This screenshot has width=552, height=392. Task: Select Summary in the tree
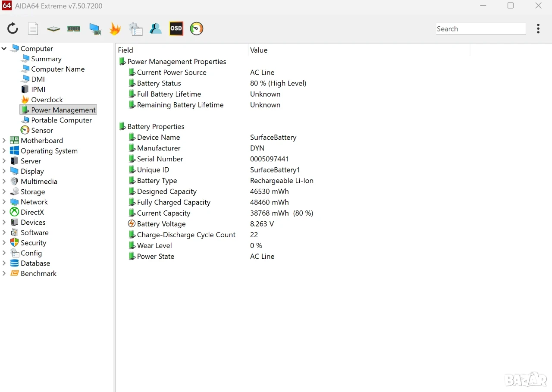pos(46,59)
